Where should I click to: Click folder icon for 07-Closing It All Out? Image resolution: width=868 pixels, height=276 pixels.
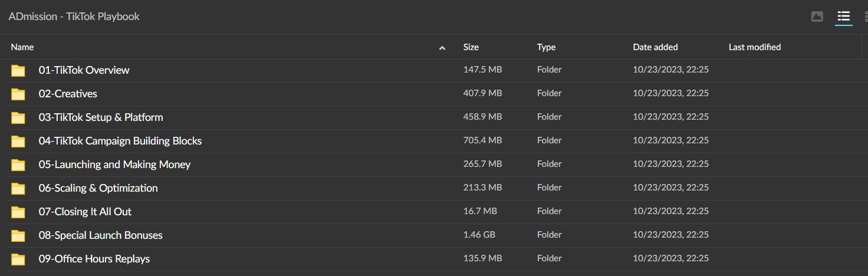point(18,212)
